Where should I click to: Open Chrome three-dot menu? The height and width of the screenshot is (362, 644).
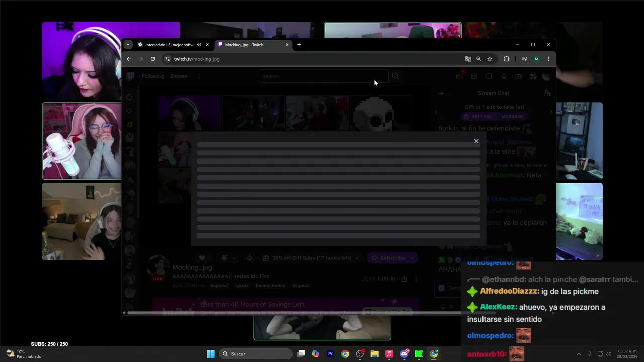(x=548, y=59)
